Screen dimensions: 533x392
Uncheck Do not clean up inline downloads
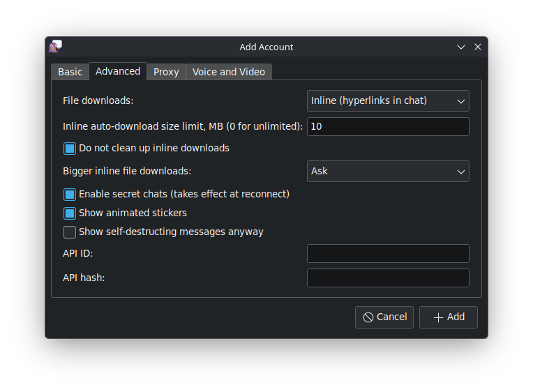pos(70,149)
